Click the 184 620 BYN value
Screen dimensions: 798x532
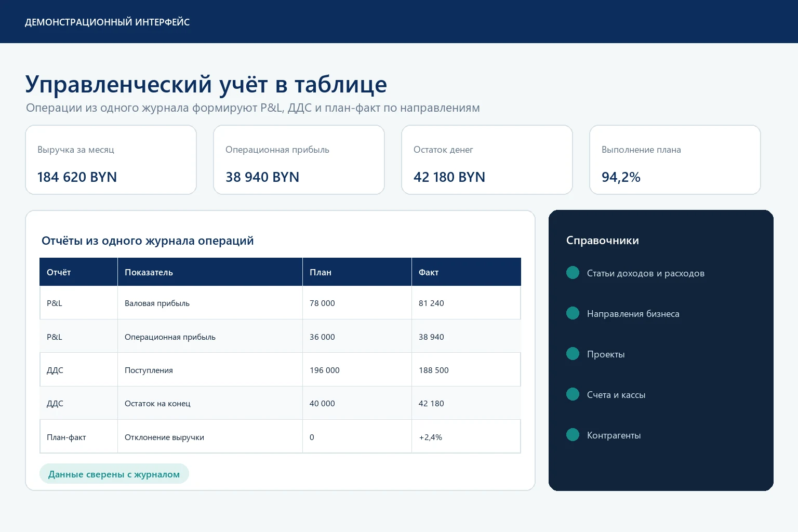click(x=77, y=177)
